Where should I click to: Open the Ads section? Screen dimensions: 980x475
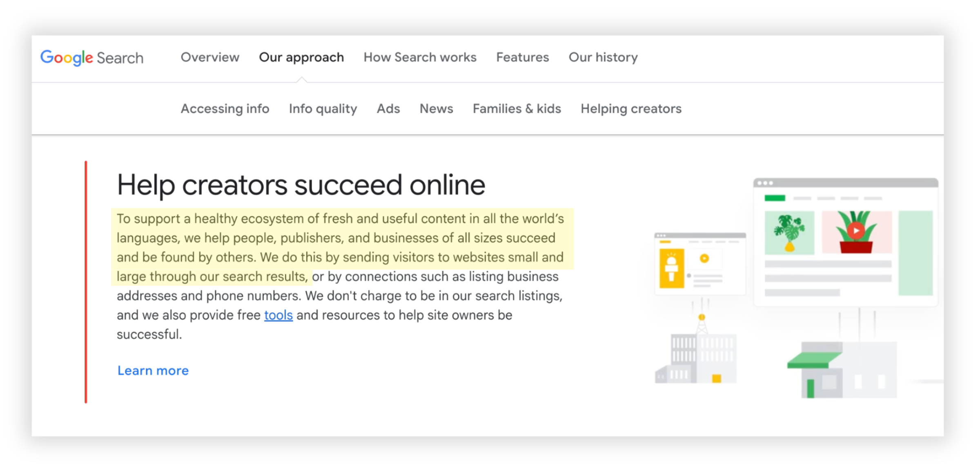coord(388,109)
